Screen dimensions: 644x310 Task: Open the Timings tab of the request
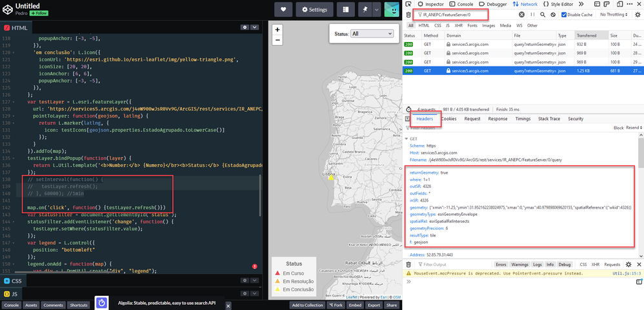523,119
